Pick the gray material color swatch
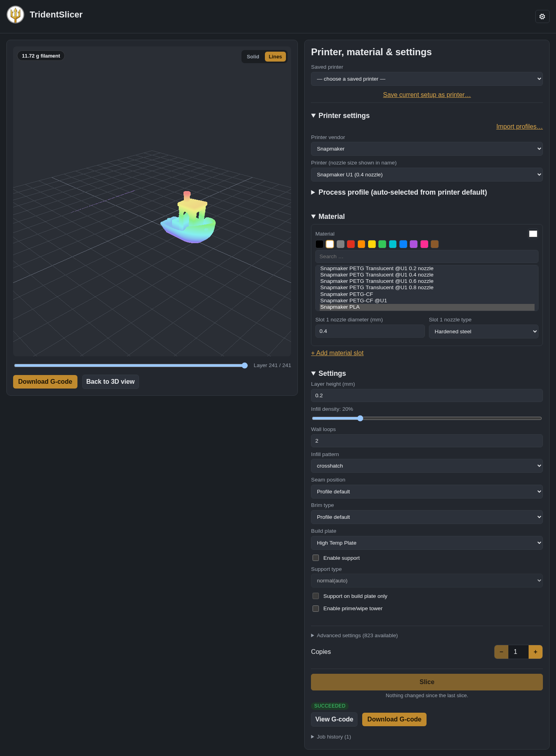 (x=340, y=244)
